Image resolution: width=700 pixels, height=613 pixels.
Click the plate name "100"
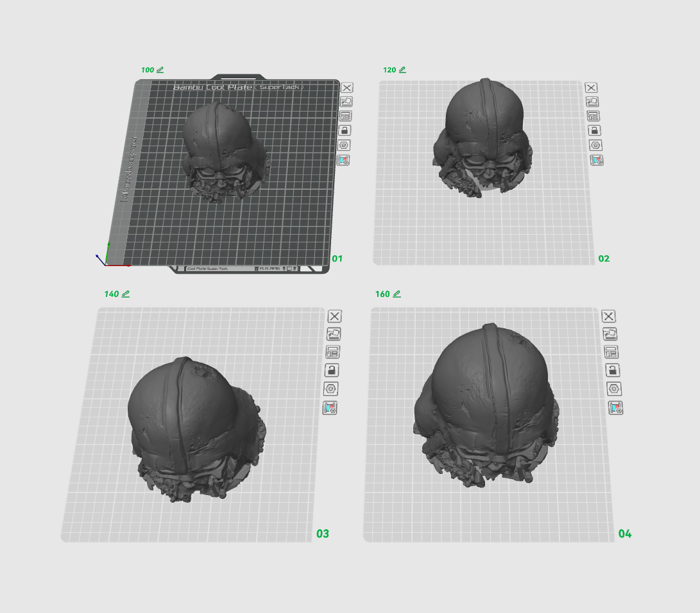coord(148,70)
